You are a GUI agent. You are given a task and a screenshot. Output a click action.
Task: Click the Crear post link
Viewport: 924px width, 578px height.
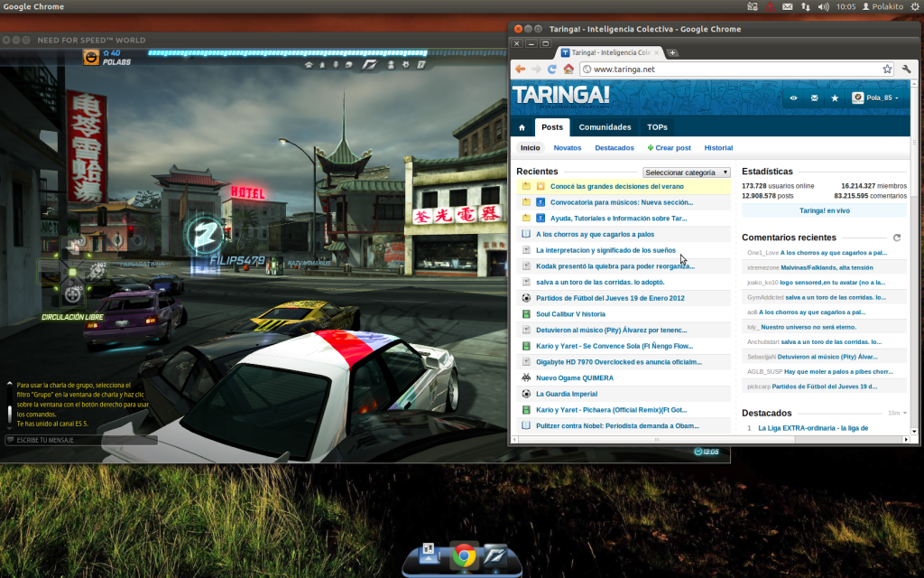point(669,148)
